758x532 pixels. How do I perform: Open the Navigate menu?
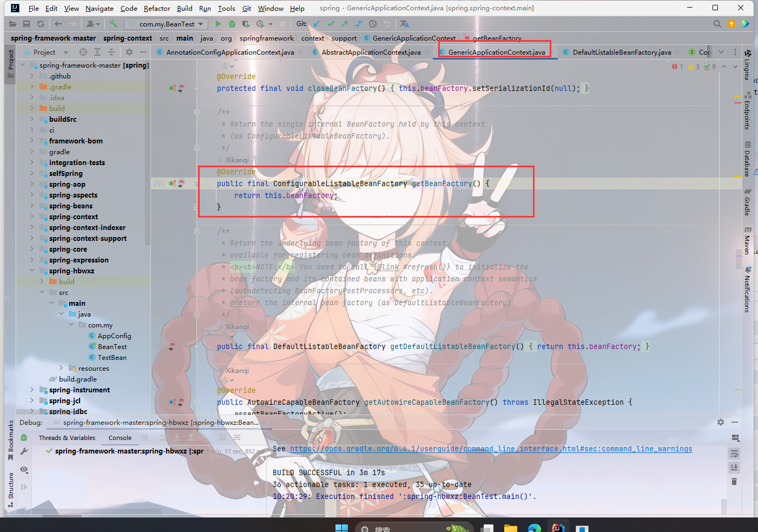click(x=99, y=8)
